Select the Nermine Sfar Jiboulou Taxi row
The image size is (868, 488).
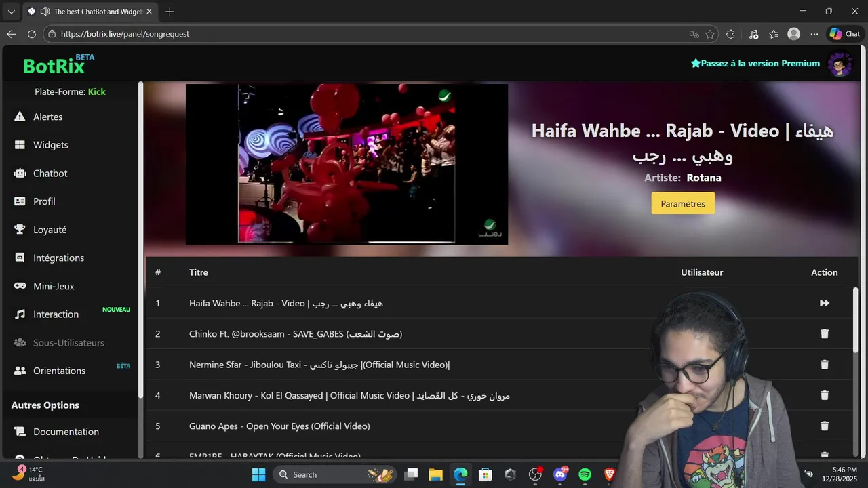pyautogui.click(x=500, y=365)
